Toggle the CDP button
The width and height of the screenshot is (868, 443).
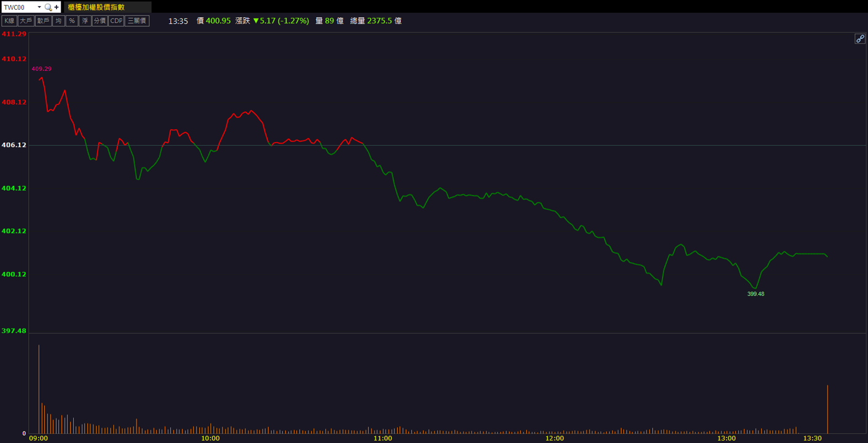point(116,21)
